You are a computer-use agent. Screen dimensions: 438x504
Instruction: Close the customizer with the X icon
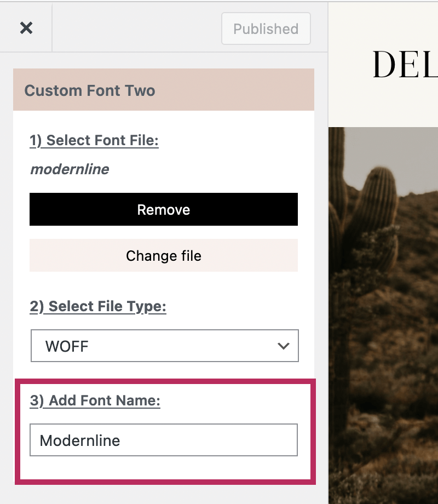(26, 28)
